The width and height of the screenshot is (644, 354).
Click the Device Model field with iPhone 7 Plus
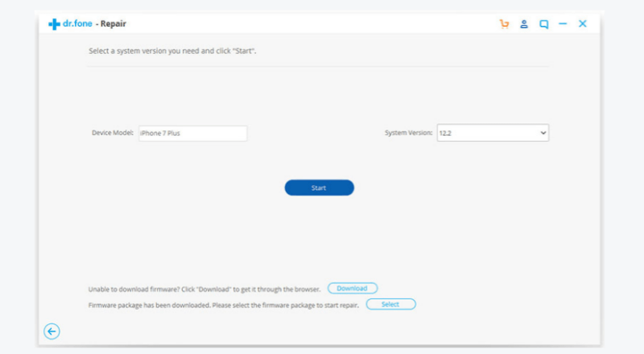[192, 133]
